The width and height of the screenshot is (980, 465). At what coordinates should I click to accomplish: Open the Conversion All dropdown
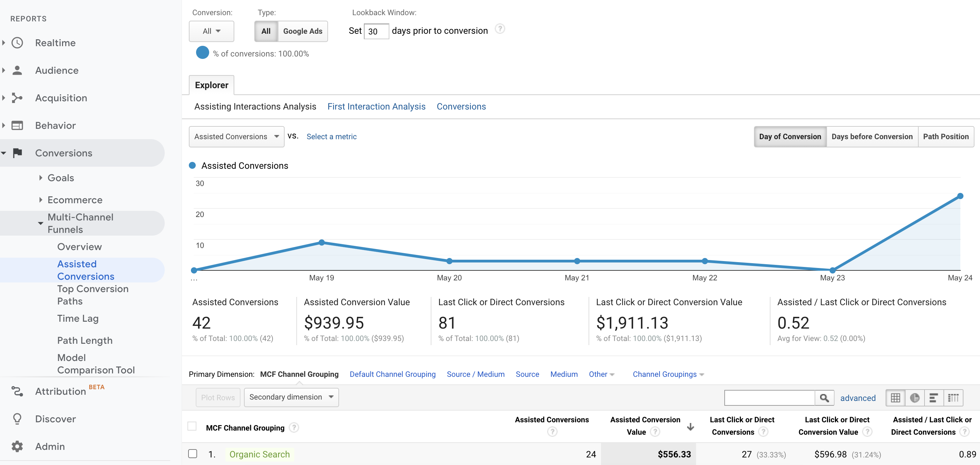pos(211,31)
